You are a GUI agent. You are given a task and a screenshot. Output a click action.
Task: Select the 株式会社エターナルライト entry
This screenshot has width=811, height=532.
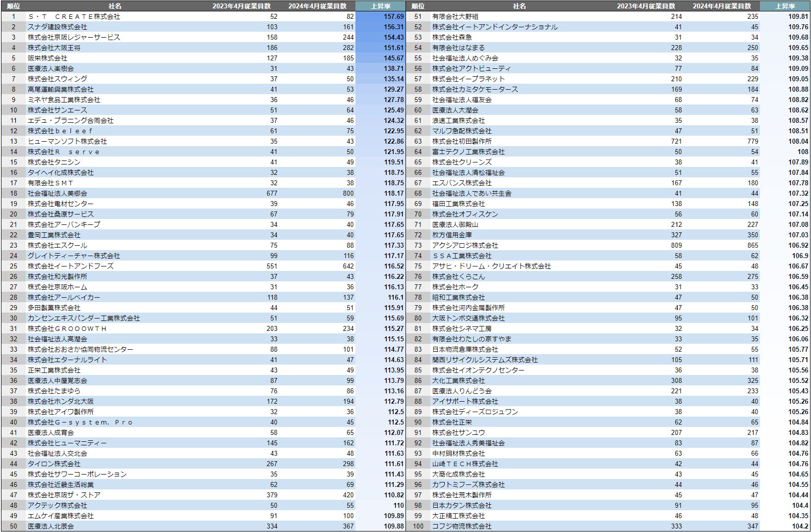(x=67, y=360)
